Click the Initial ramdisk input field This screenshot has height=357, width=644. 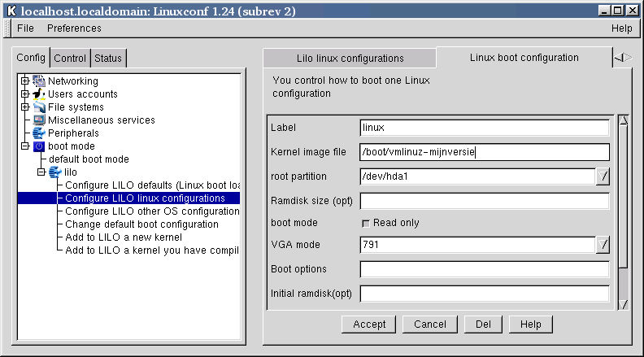point(485,294)
